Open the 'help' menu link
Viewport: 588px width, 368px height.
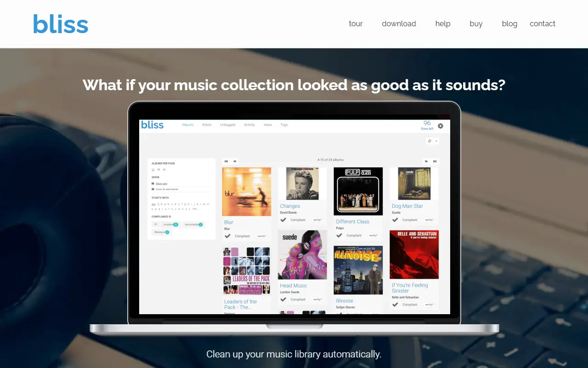click(443, 24)
